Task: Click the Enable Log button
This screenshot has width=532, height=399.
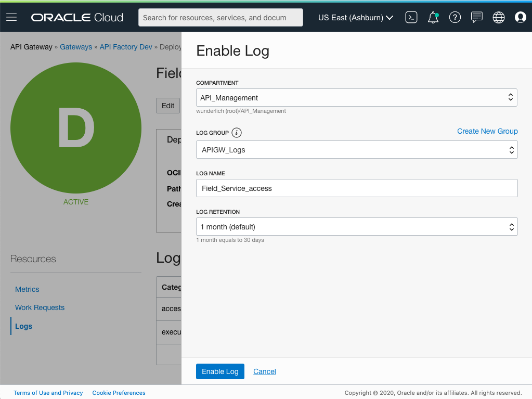Action: tap(220, 371)
